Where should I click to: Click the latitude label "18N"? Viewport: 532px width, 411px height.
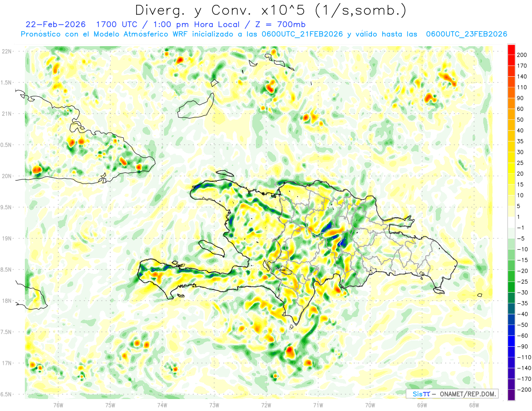coord(7,301)
